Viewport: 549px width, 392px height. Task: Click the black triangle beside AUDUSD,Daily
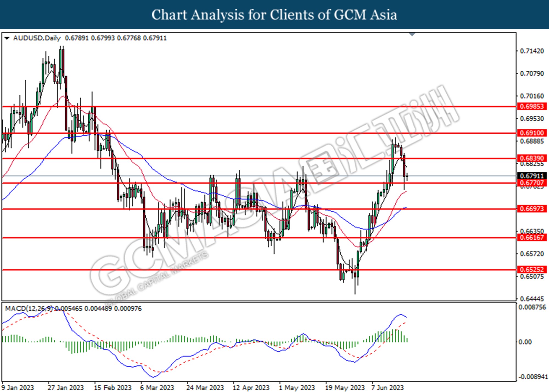(7, 38)
